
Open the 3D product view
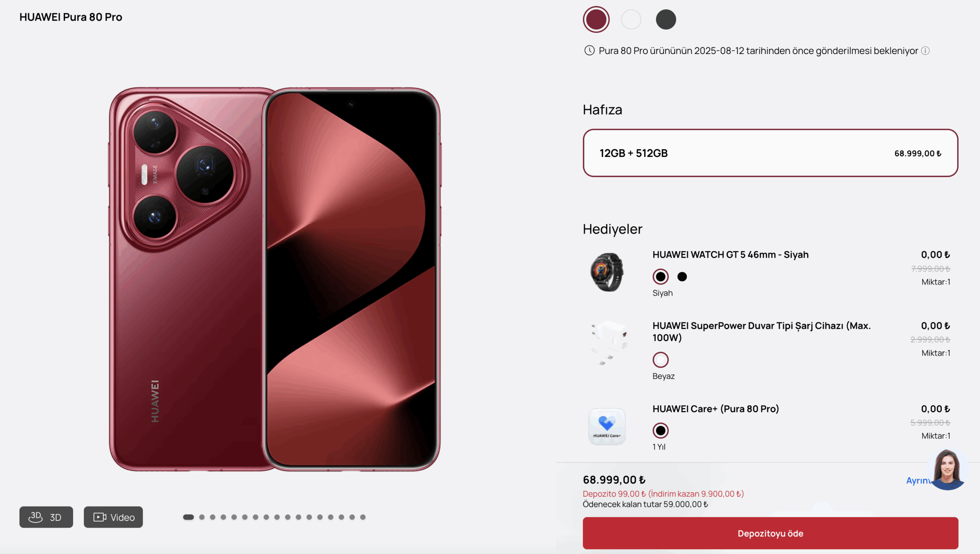click(x=46, y=517)
